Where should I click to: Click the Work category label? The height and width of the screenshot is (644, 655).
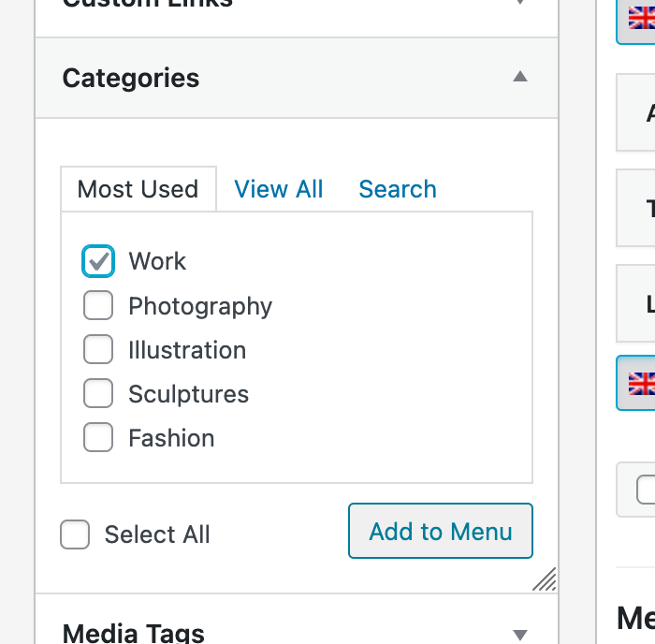[x=157, y=261]
